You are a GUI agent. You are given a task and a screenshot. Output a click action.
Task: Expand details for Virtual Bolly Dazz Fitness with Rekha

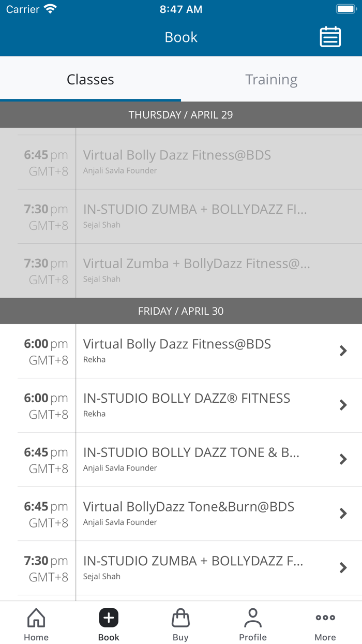[x=343, y=350]
